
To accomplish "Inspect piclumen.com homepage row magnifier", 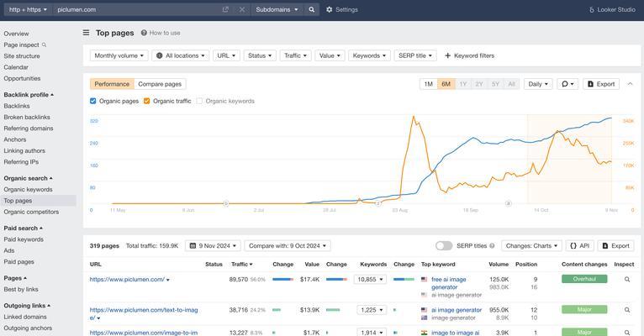I will 627,280.
